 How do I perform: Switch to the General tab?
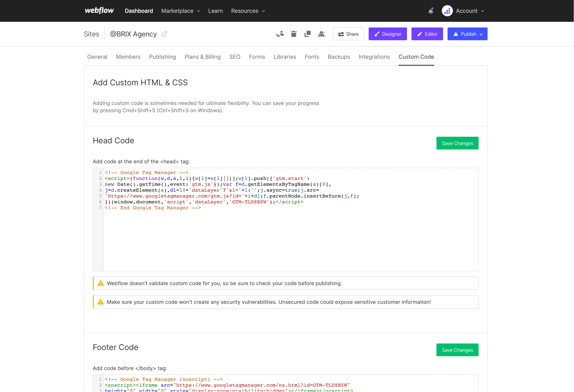pyautogui.click(x=97, y=57)
